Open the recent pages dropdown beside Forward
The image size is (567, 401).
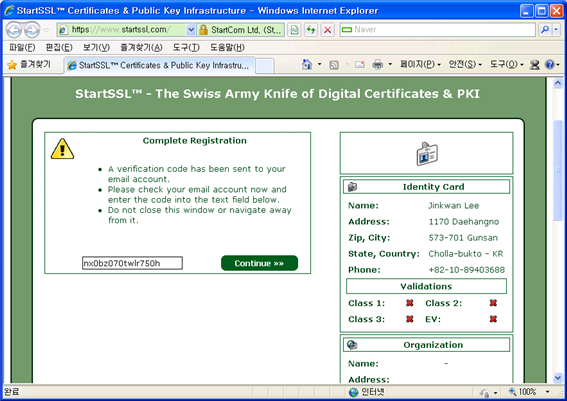(46, 30)
